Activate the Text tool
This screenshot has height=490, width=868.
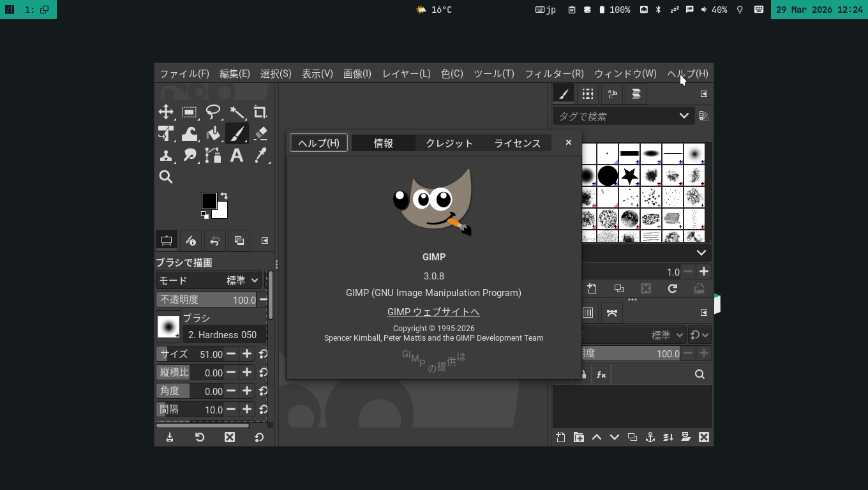click(237, 156)
